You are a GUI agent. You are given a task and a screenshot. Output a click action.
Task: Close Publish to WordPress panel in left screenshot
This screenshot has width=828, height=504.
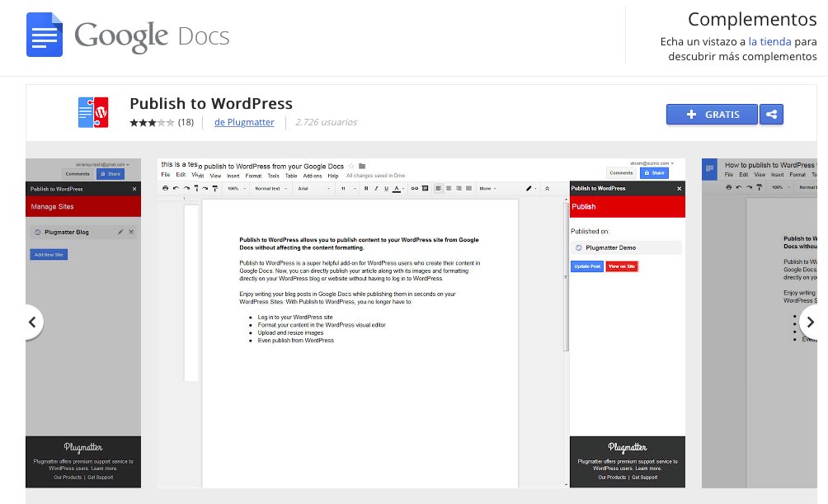[134, 189]
